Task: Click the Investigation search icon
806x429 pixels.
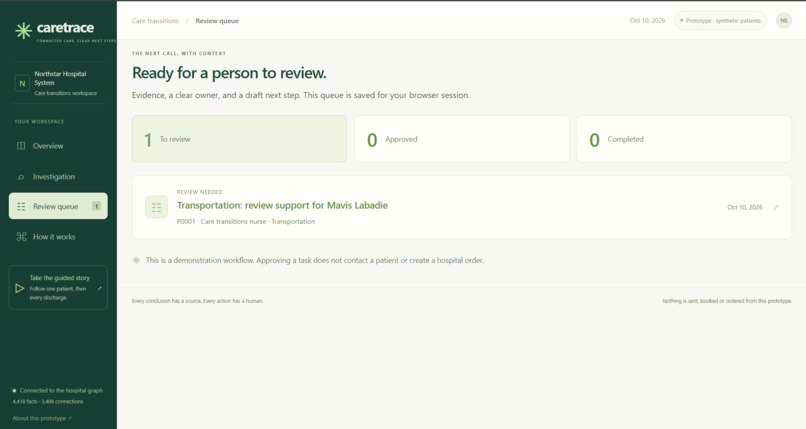Action: 21,177
